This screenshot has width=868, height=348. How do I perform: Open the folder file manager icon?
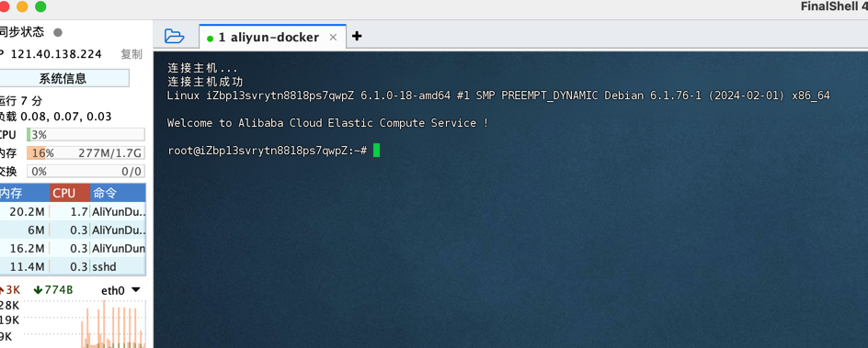click(x=175, y=37)
